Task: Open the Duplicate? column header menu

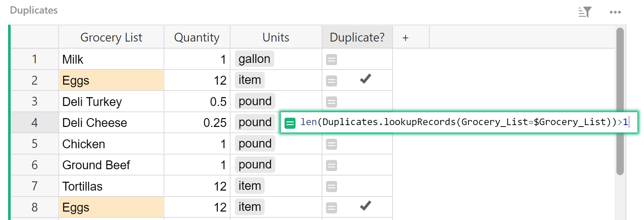Action: coord(356,37)
